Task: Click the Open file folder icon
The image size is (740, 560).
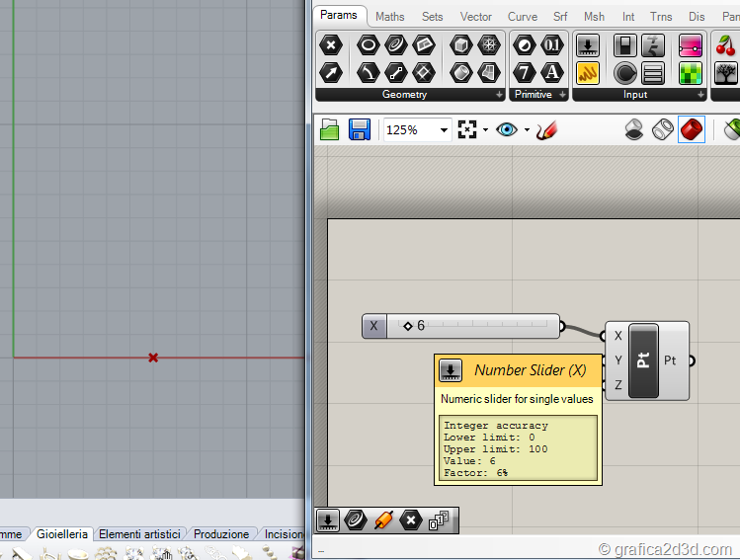Action: [x=330, y=129]
